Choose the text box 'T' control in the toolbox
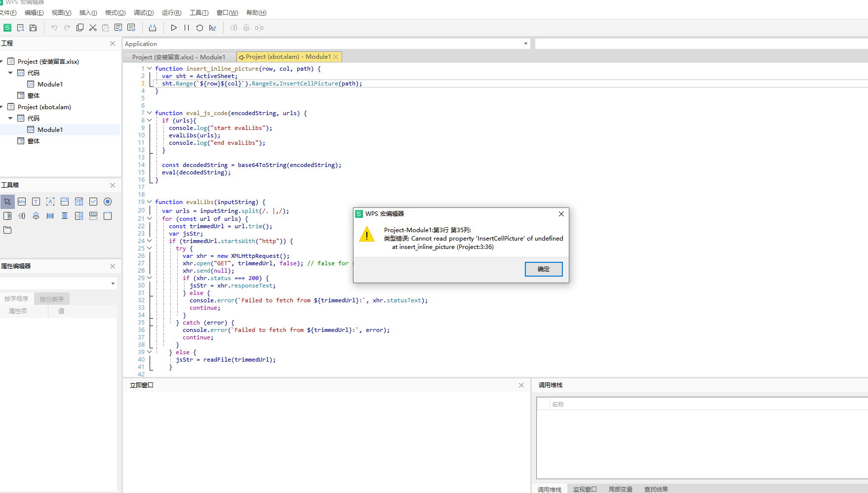Viewport: 868px width, 493px height. click(x=36, y=202)
